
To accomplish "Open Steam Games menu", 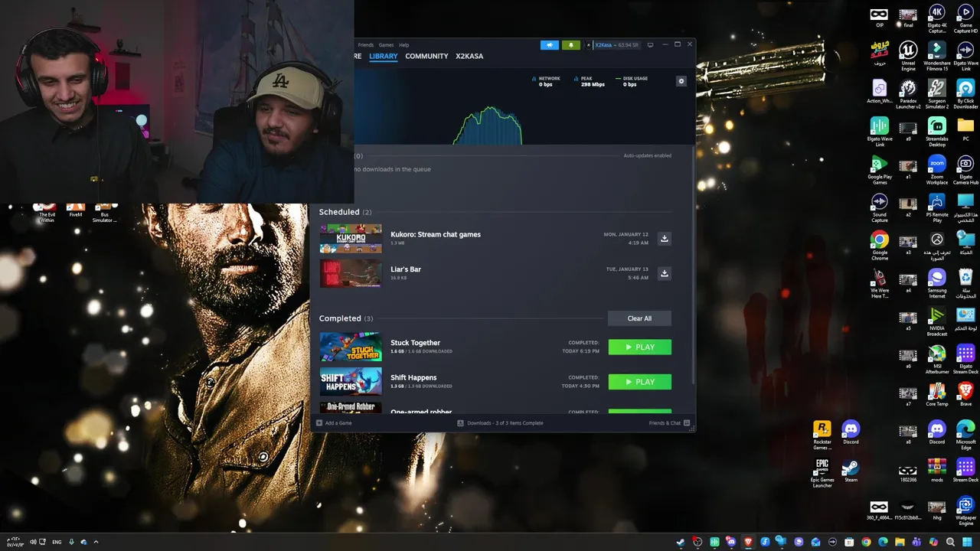I will [x=386, y=45].
